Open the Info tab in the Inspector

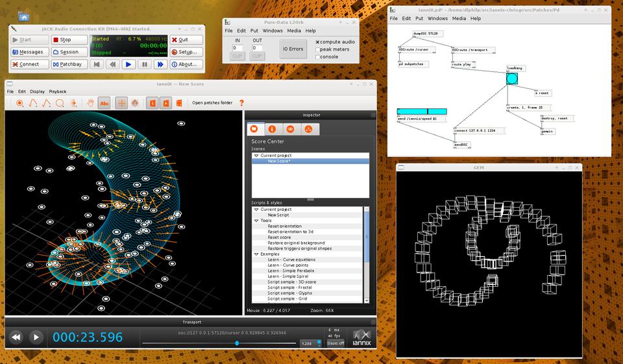pyautogui.click(x=272, y=129)
